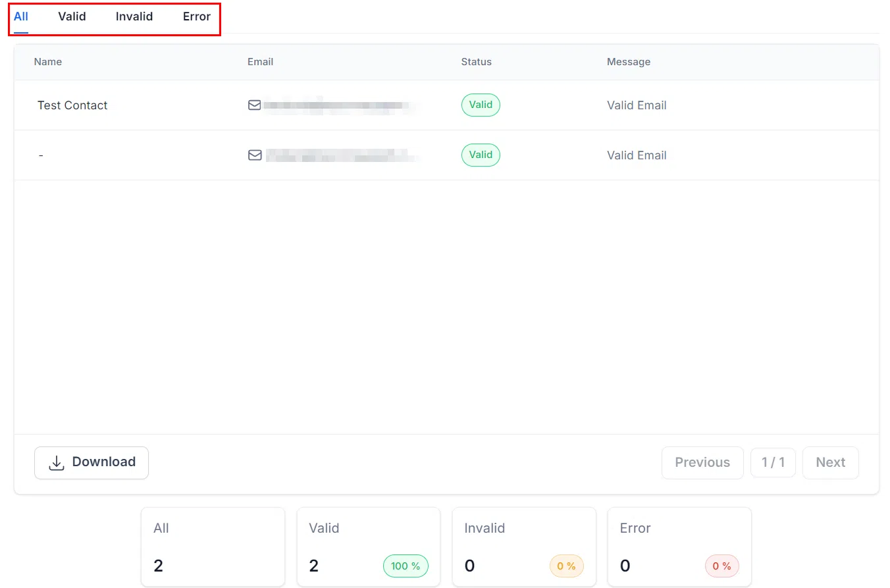Screen dimensions: 890x588
Task: Open the Valid summary card
Action: point(369,547)
